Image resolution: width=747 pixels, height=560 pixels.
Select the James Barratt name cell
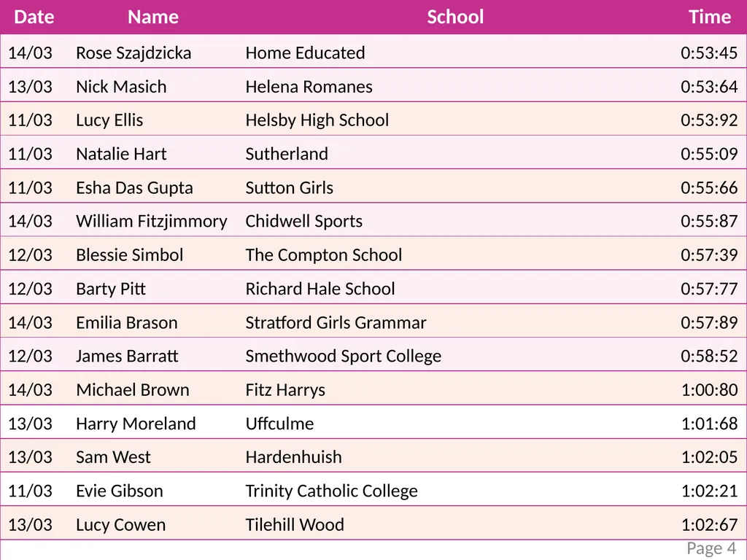[127, 356]
